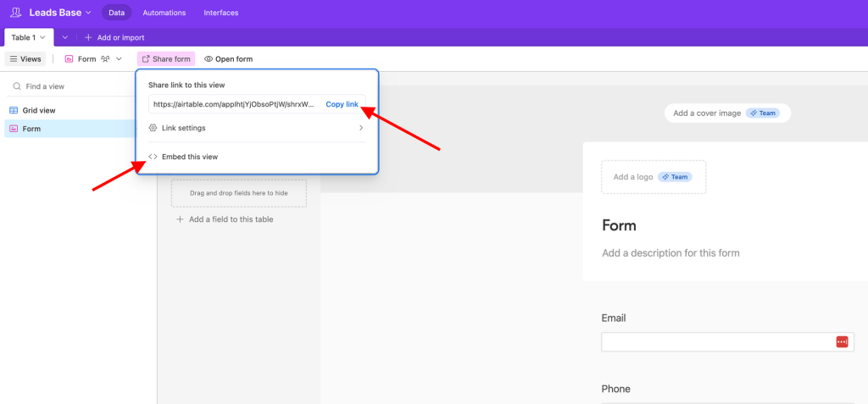Click the Share link to this view heading
Image resolution: width=868 pixels, height=404 pixels.
pos(186,85)
